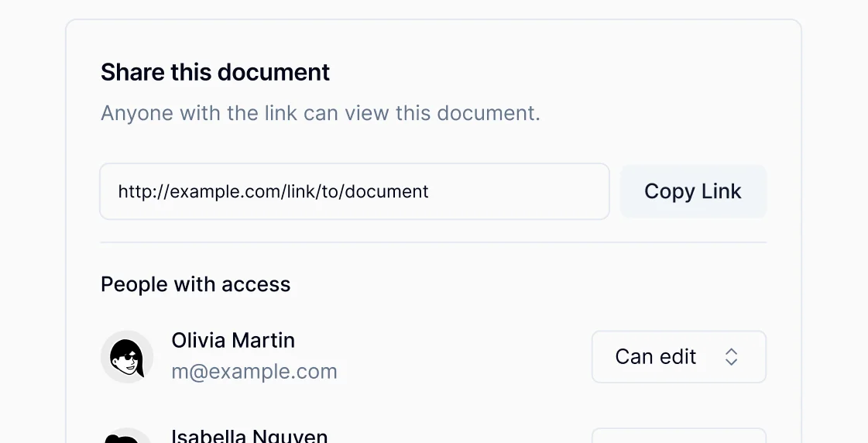
Task: Open Isabella Nguyen's permission dropdown
Action: pos(678,437)
